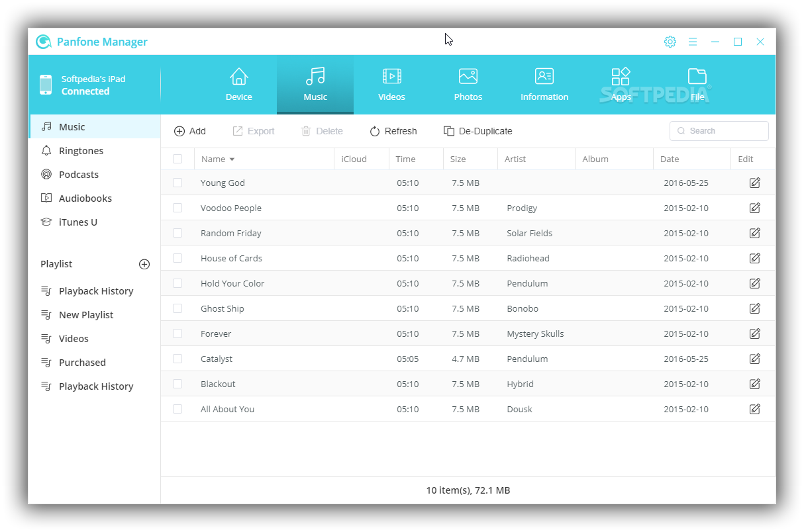Open the Purchased playlist
The image size is (804, 532).
tap(95, 363)
